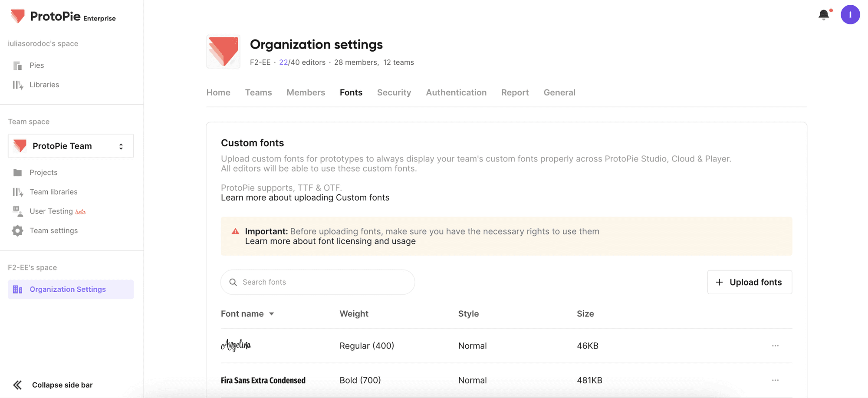
Task: Click the profile avatar
Action: [x=850, y=14]
